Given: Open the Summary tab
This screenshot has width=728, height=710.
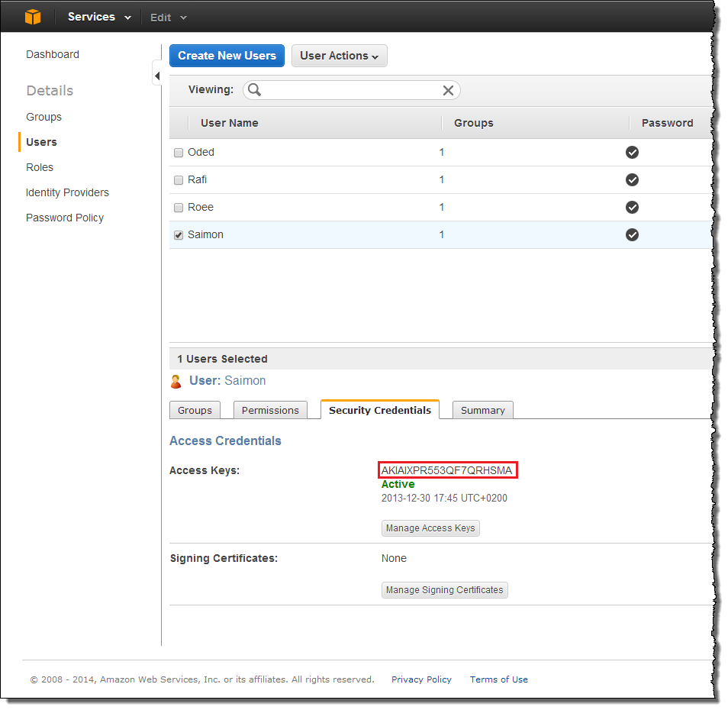Looking at the screenshot, I should [x=483, y=410].
